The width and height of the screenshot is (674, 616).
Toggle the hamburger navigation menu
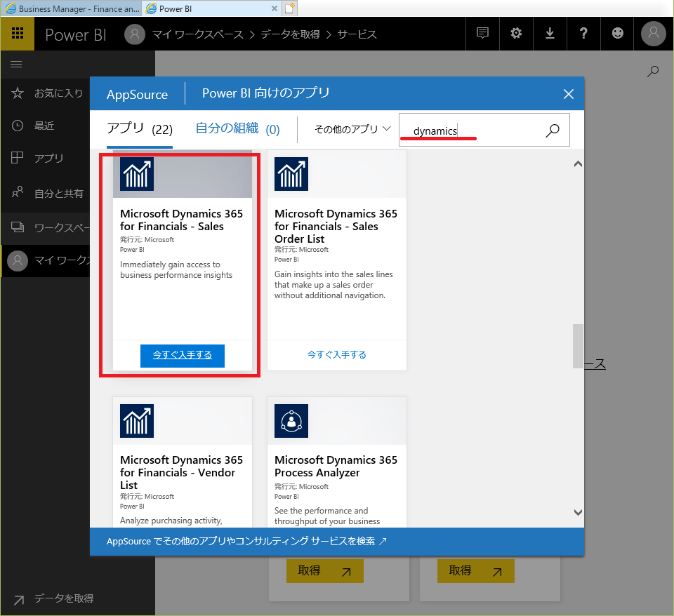click(16, 65)
